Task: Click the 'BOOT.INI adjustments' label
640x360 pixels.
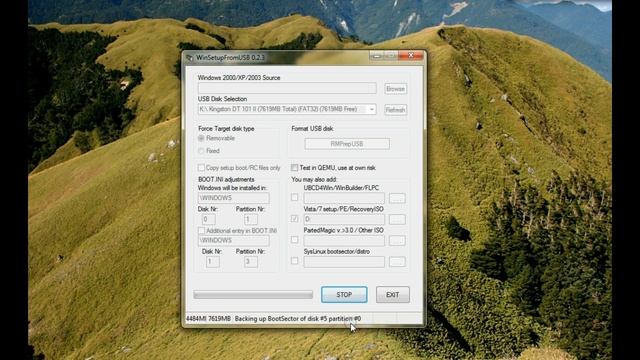Action: coord(226,180)
